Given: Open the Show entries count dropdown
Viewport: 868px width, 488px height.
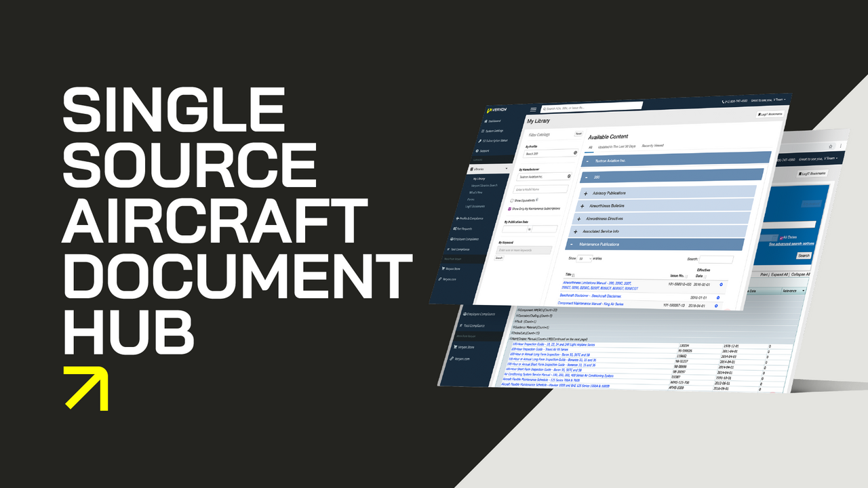Looking at the screenshot, I should tap(585, 258).
